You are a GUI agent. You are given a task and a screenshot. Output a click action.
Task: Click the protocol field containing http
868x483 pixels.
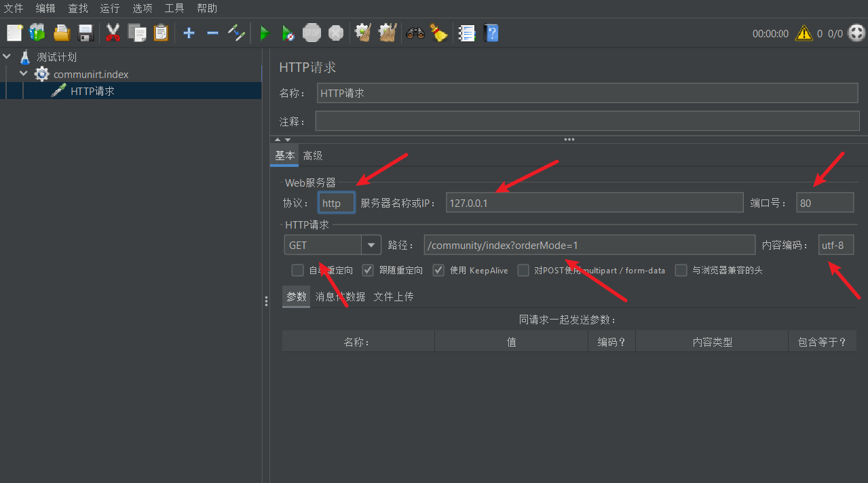(337, 203)
